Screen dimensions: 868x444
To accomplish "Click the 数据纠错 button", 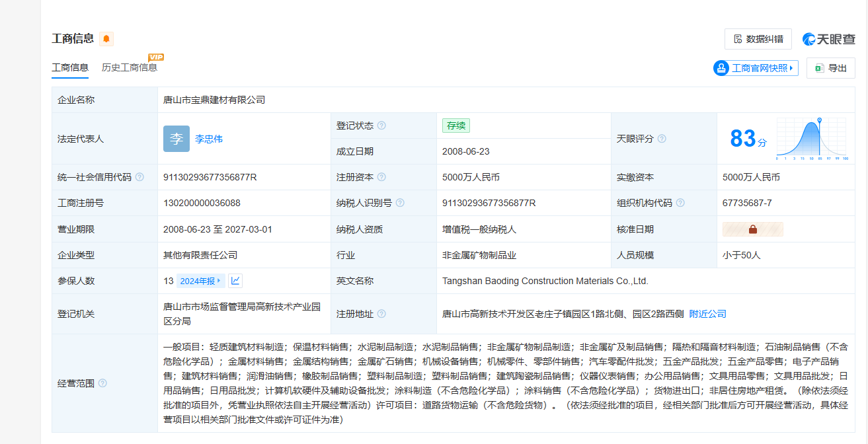I will 758,39.
